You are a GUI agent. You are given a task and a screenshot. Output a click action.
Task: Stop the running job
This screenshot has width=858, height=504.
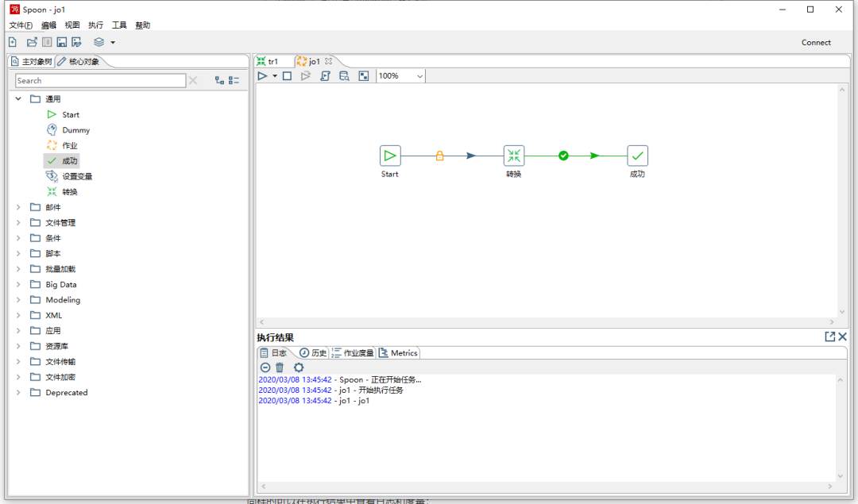click(288, 76)
